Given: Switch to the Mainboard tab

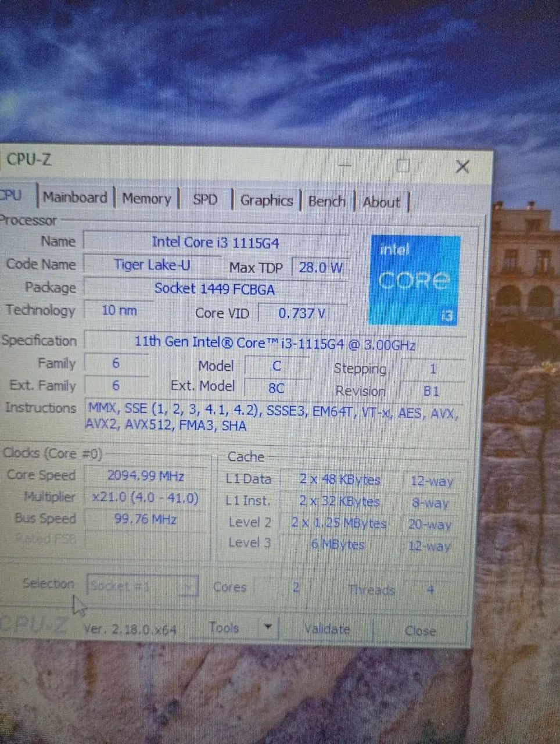Looking at the screenshot, I should pos(76,198).
